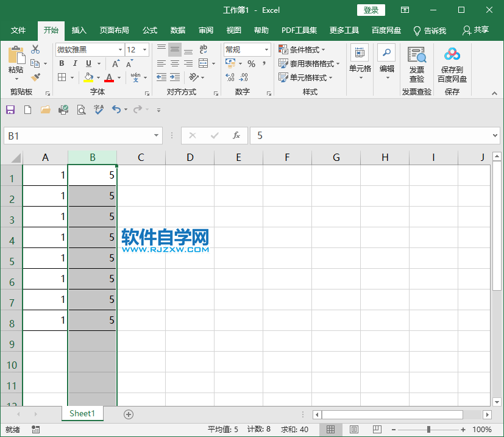Click the percent style icon

coord(250,63)
